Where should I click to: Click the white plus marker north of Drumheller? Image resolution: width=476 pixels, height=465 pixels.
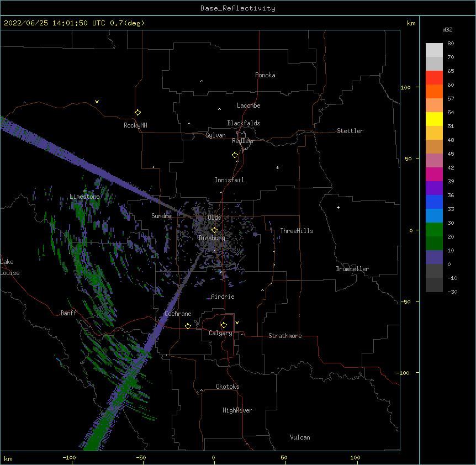[x=338, y=207]
